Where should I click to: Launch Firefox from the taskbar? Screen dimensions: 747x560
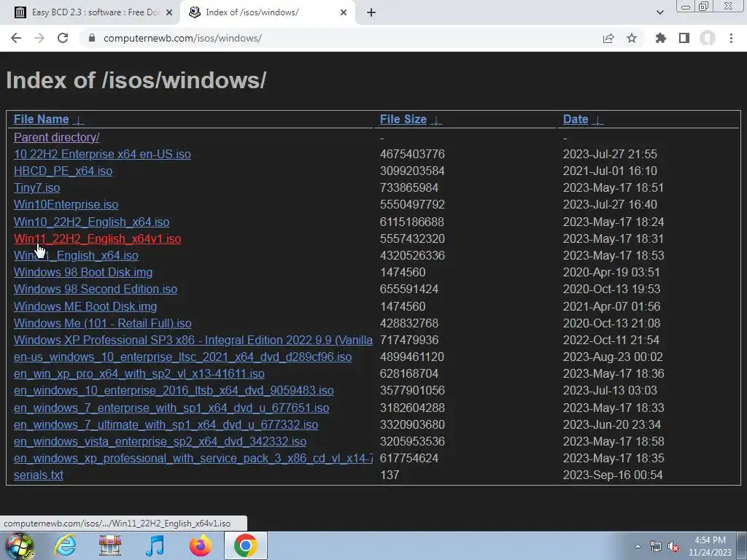tap(200, 545)
